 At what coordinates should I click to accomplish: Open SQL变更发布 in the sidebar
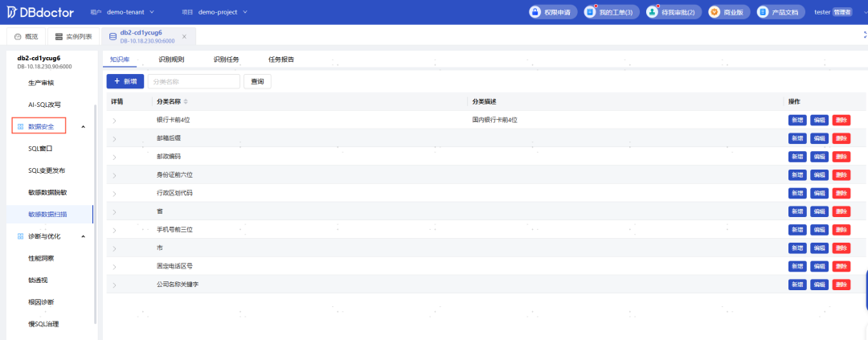point(47,170)
